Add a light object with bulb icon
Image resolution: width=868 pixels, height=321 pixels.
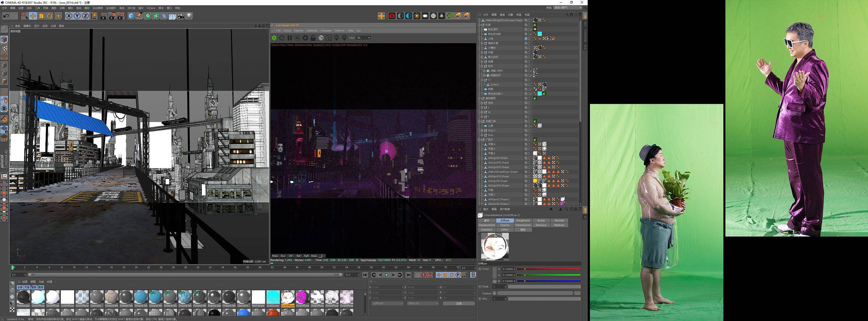click(x=190, y=16)
